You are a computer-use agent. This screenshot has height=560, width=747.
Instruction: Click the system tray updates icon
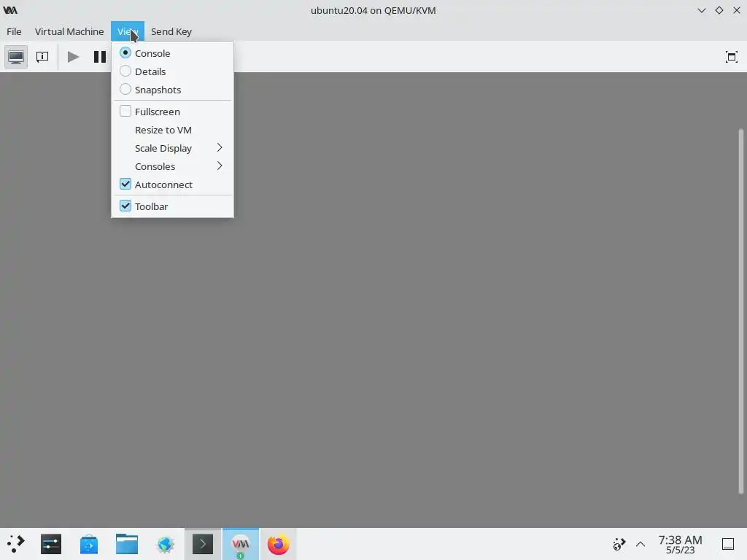pyautogui.click(x=619, y=544)
